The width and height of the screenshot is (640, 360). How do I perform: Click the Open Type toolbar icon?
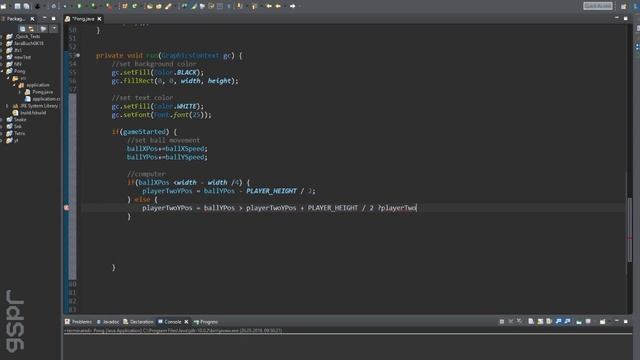149,6
